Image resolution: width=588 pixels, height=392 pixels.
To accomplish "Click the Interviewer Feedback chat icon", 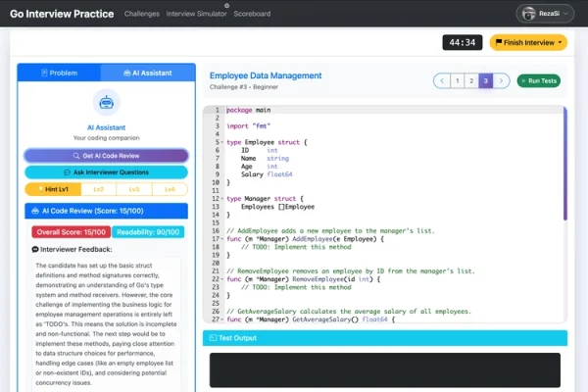I will pos(35,250).
